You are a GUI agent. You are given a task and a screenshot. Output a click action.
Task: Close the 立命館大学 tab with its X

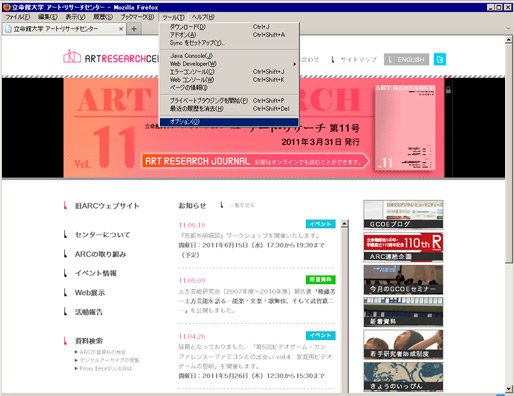[121, 29]
